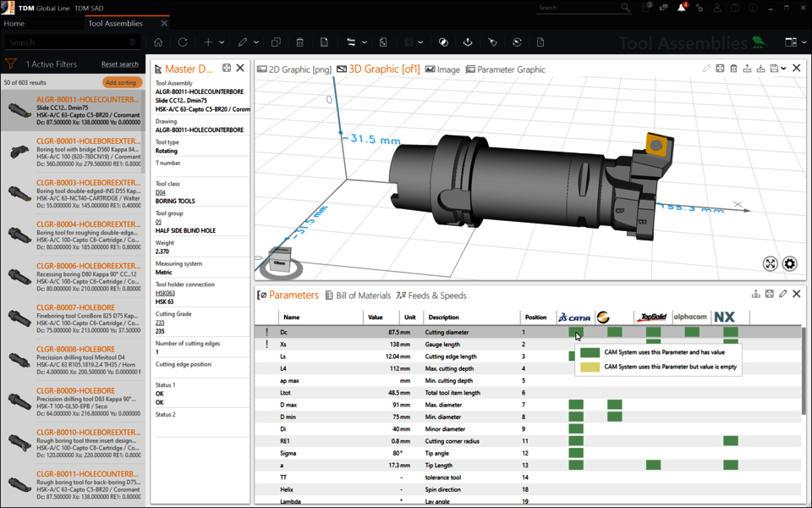This screenshot has width=812, height=508.
Task: Open the user account icon
Action: pos(717,8)
